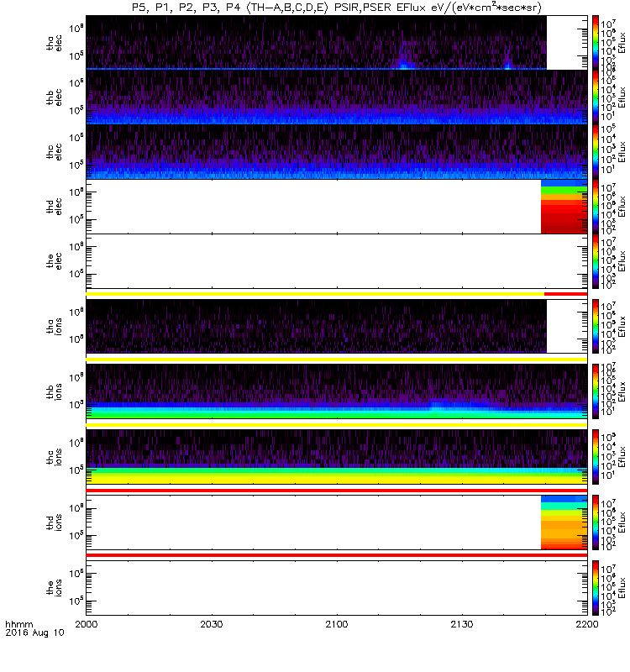Click the yellow status bar below thb ions panel
This screenshot has width=630, height=672.
click(337, 425)
